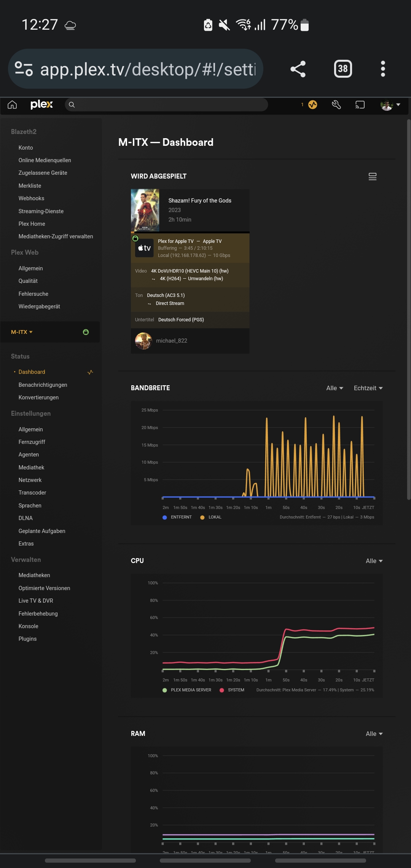Click activity icon beside Dashboard entry
411x868 pixels.
pyautogui.click(x=90, y=372)
